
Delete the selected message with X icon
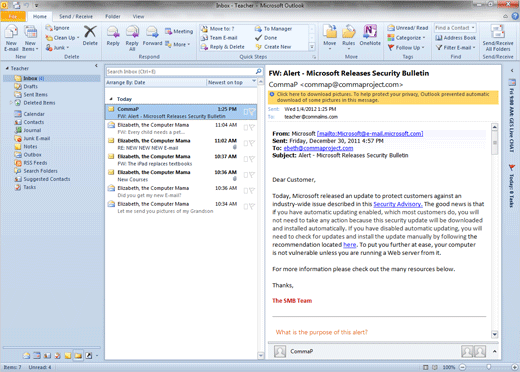point(90,36)
